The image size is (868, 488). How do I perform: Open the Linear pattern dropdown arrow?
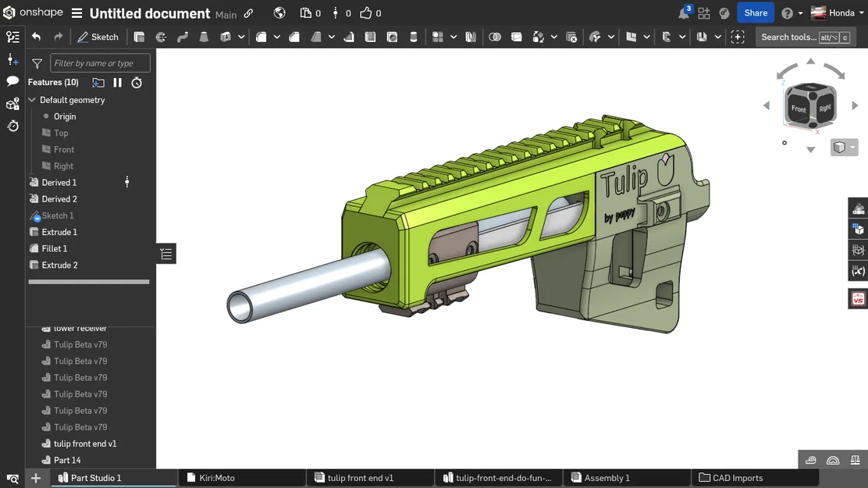454,37
